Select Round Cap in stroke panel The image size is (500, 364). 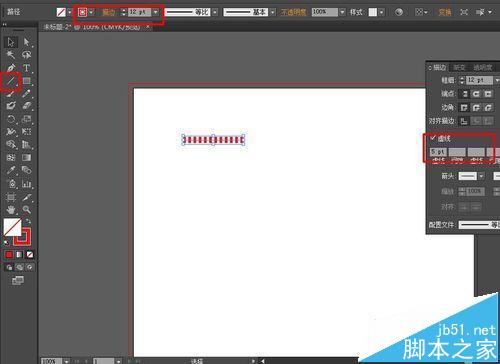click(x=476, y=94)
